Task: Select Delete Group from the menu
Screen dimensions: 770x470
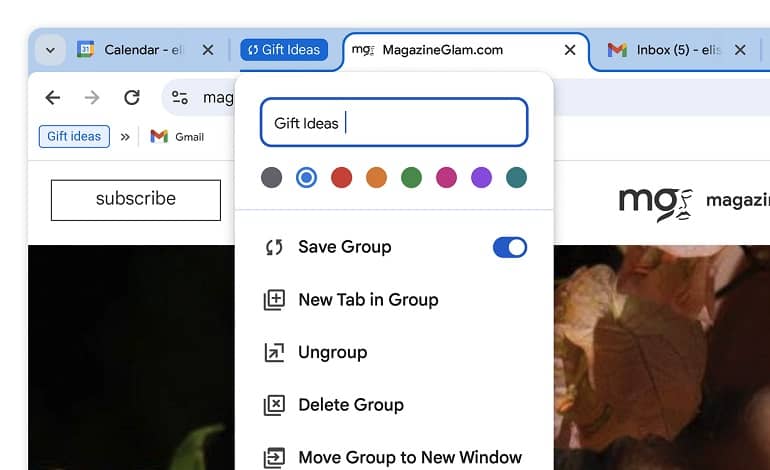Action: (x=394, y=405)
